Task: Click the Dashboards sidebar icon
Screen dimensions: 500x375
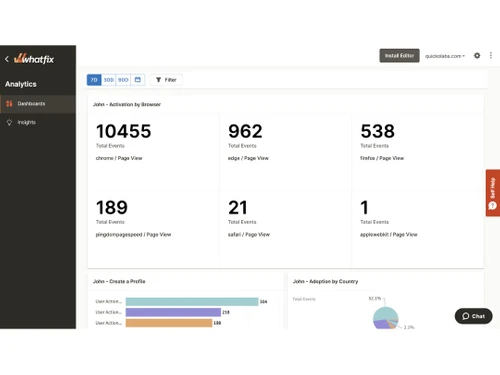Action: coord(9,104)
